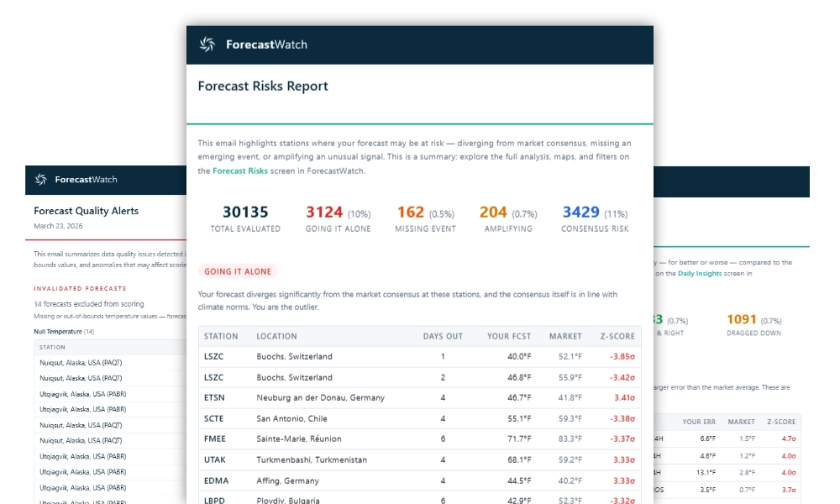Screen dimensions: 840x504
Task: Click the MARKET column header in risks table
Action: click(565, 336)
